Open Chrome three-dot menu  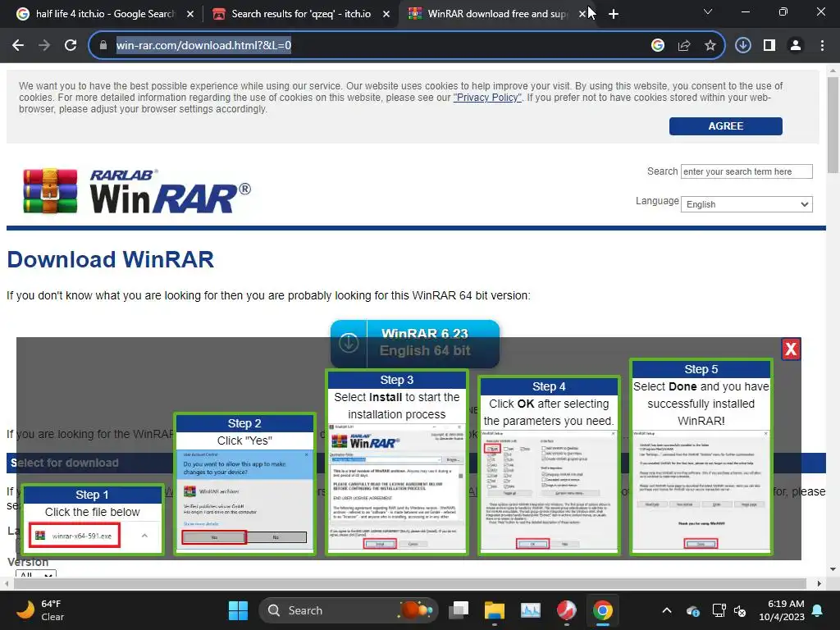[822, 46]
